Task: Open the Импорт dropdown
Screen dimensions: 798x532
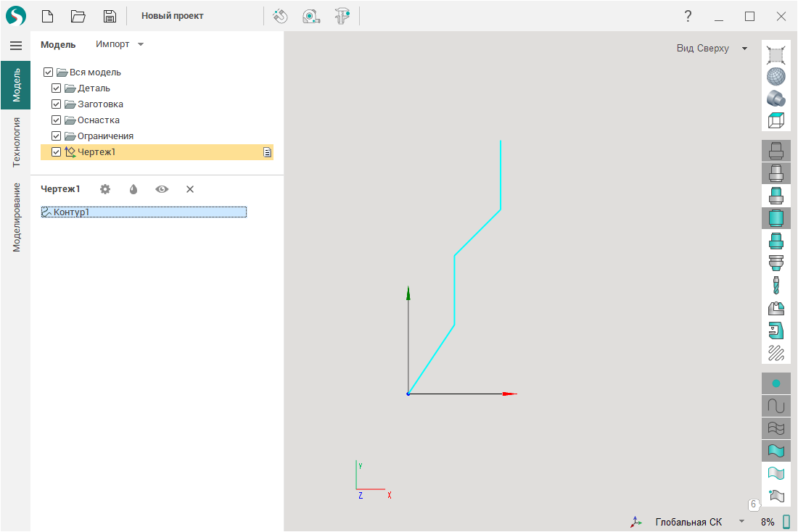Action: pyautogui.click(x=120, y=44)
